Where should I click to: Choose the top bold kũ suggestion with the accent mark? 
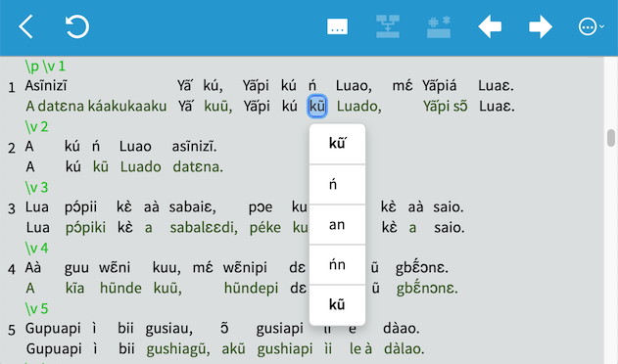(337, 144)
